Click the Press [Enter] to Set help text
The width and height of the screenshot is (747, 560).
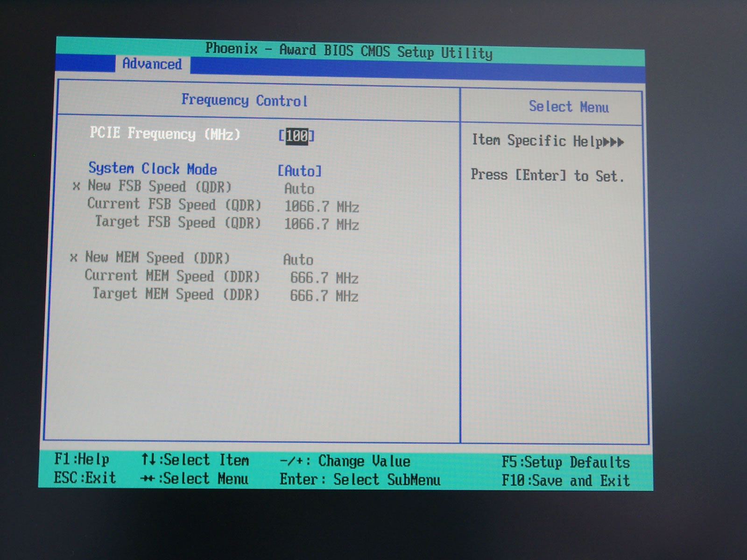click(547, 175)
